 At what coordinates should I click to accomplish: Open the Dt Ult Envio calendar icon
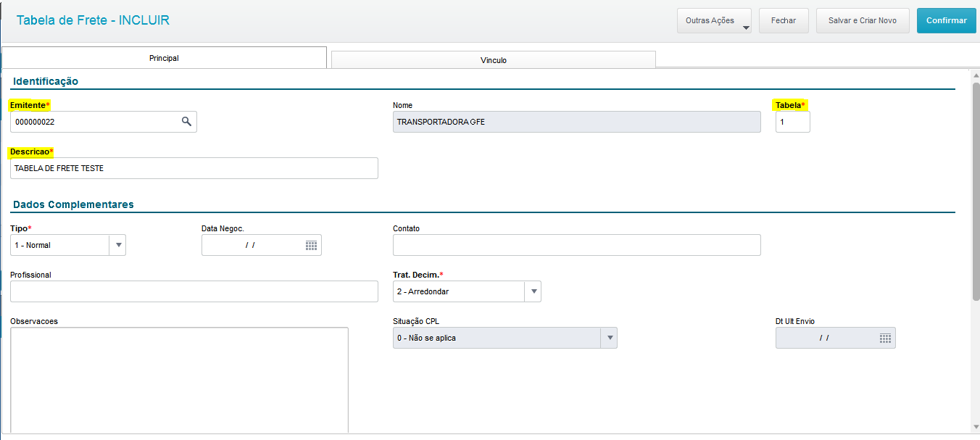point(885,338)
